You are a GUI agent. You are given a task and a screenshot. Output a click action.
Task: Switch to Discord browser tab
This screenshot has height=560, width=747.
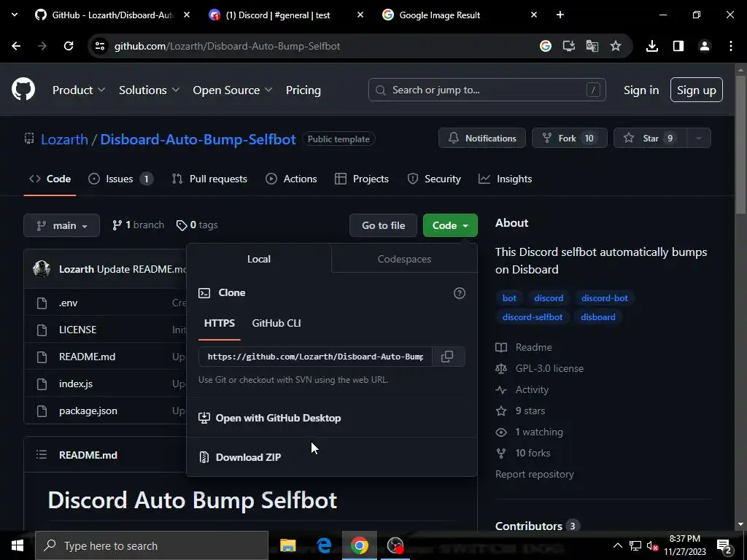pos(278,15)
